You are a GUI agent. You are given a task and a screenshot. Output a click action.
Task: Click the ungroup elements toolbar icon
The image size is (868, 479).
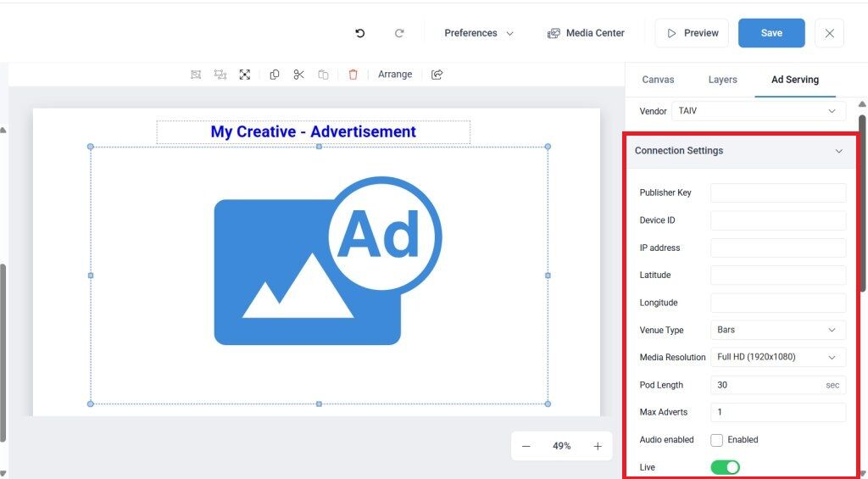[x=220, y=75]
